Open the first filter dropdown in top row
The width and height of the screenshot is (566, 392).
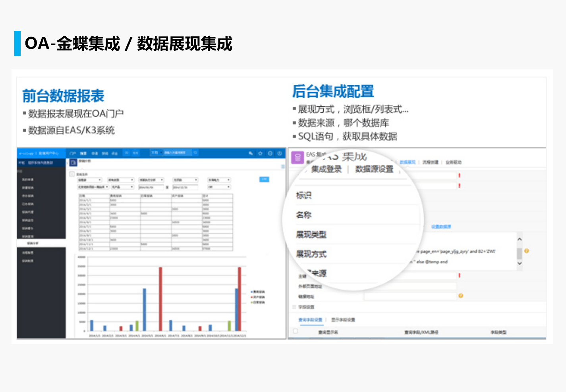(89, 180)
